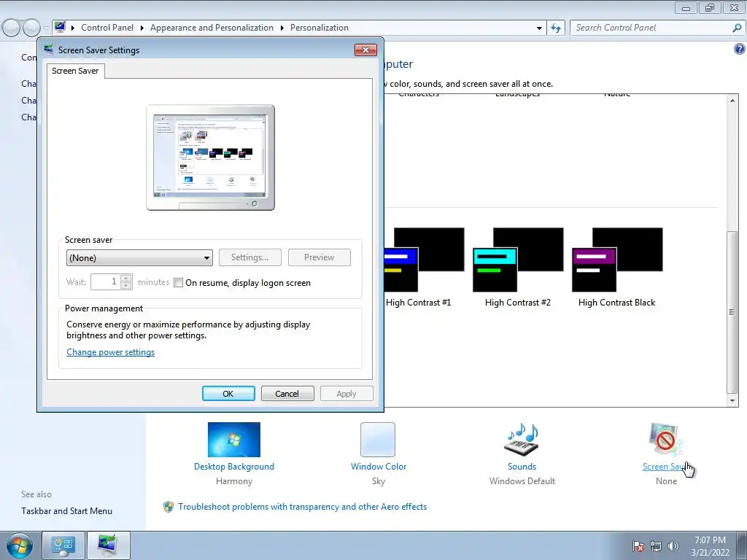
Task: Open the Window Color swatch icon
Action: click(378, 440)
